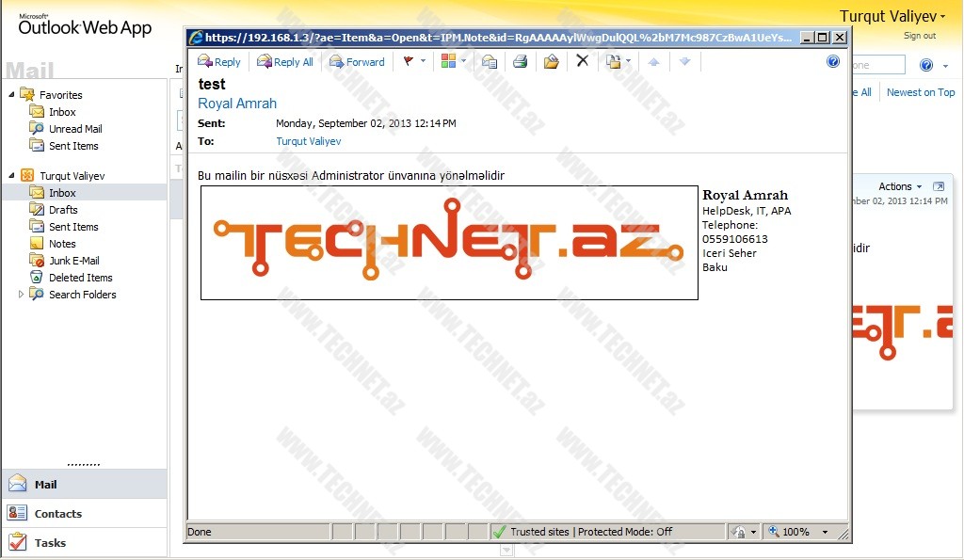
Task: Click the red follow-up flag icon
Action: coord(409,62)
